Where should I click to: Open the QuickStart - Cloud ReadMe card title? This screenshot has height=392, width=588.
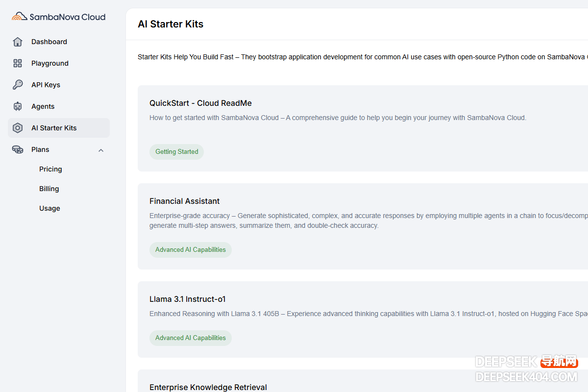pyautogui.click(x=200, y=103)
